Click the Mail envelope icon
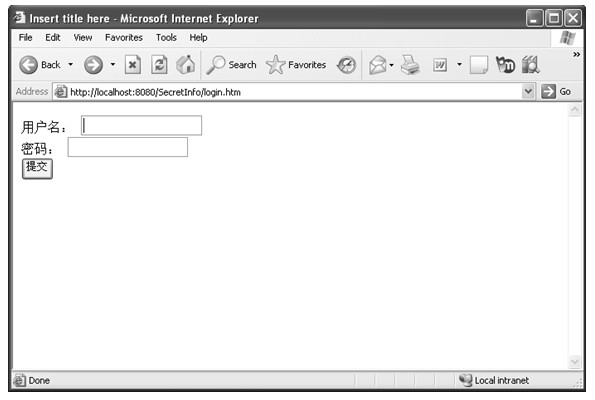 pyautogui.click(x=378, y=65)
